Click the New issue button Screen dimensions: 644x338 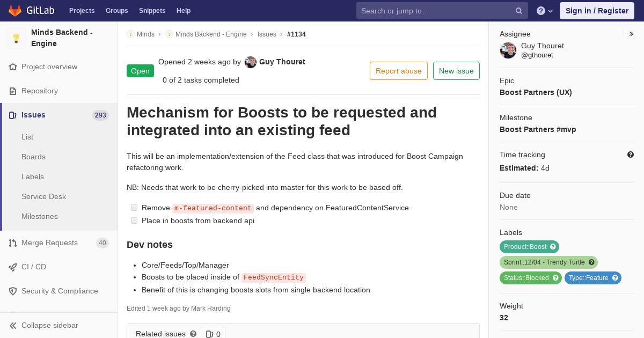[x=456, y=71]
